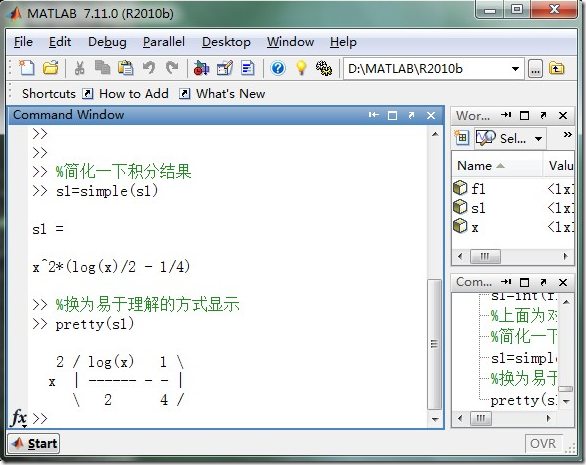Undock the Command History panel
Image resolution: width=586 pixels, height=465 pixels.
coord(543,282)
